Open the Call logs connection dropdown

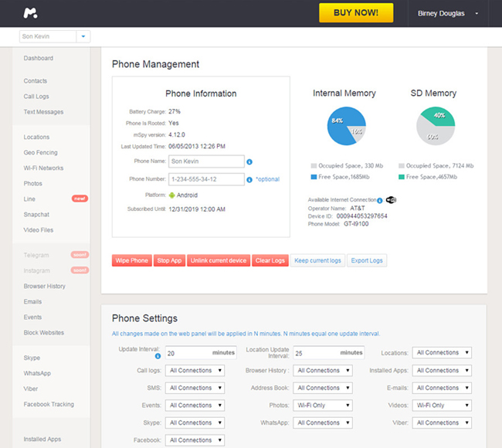pyautogui.click(x=195, y=371)
